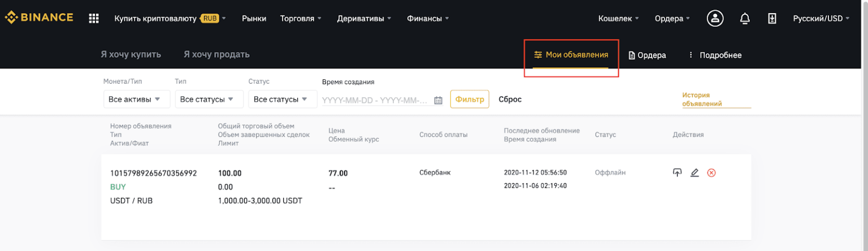
Task: Open the apps grid menu icon
Action: pyautogui.click(x=94, y=18)
